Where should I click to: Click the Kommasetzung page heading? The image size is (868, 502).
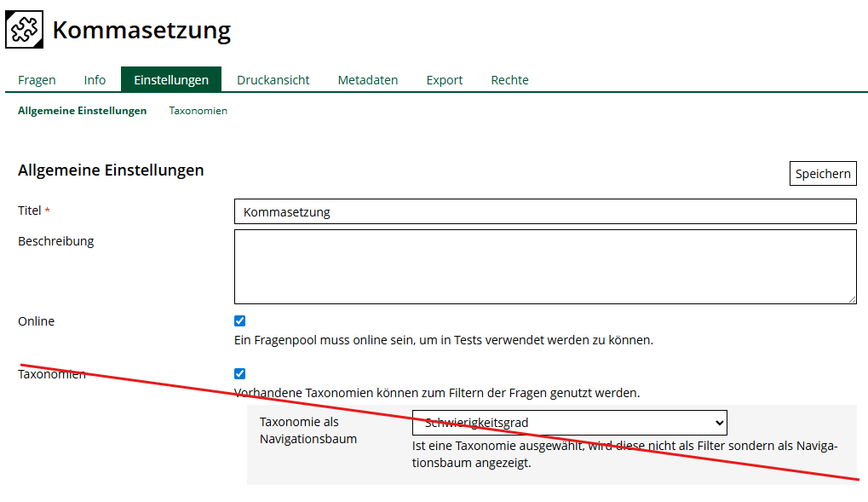pyautogui.click(x=141, y=31)
